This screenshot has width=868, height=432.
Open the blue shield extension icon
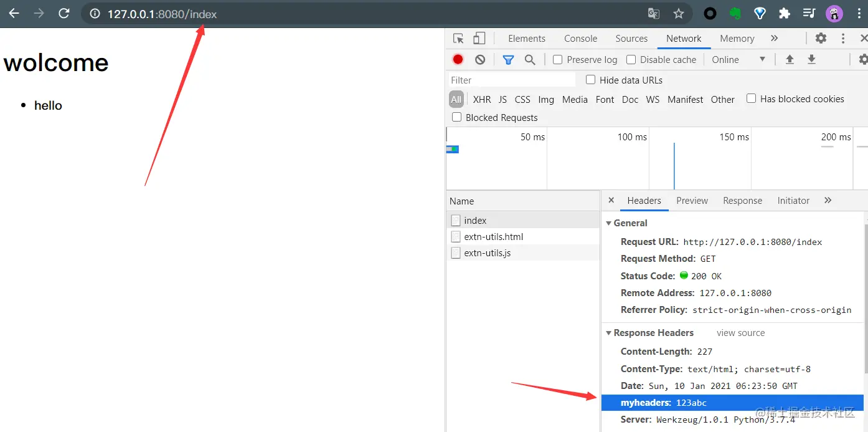pyautogui.click(x=760, y=13)
